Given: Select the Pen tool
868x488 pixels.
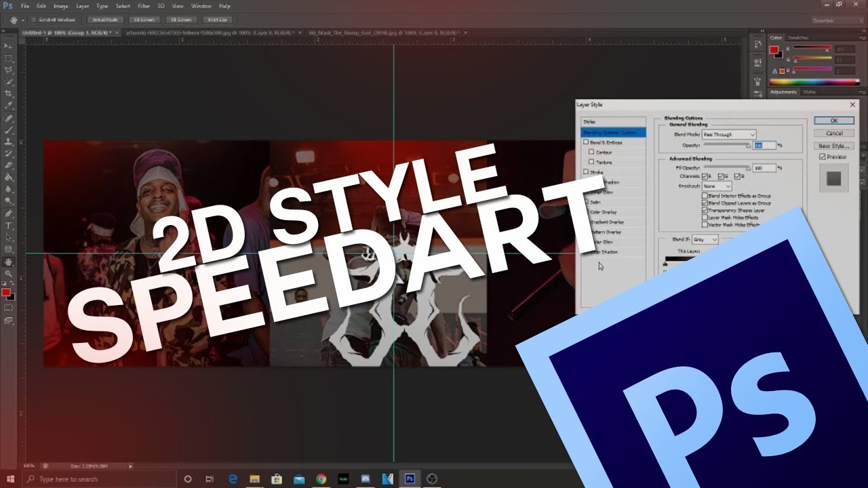Looking at the screenshot, I should [x=8, y=213].
